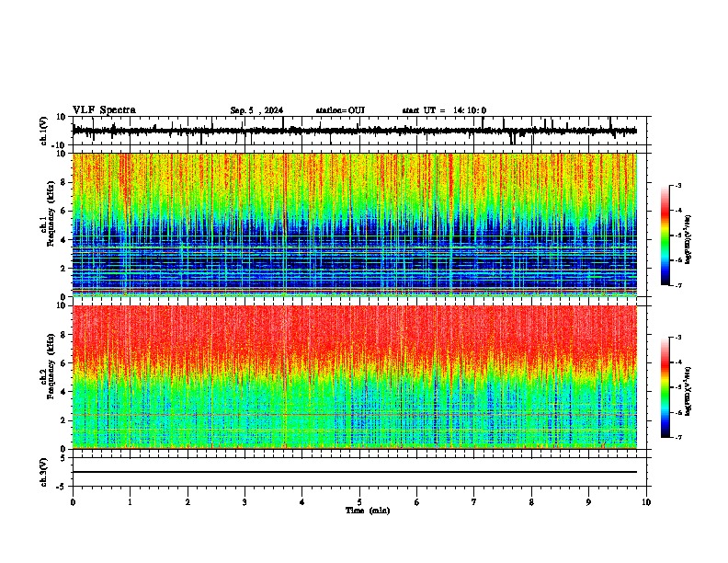This screenshot has height=563, width=728.
Task: Select the date text "Sep. 5 , 2024"
Action: (256, 110)
